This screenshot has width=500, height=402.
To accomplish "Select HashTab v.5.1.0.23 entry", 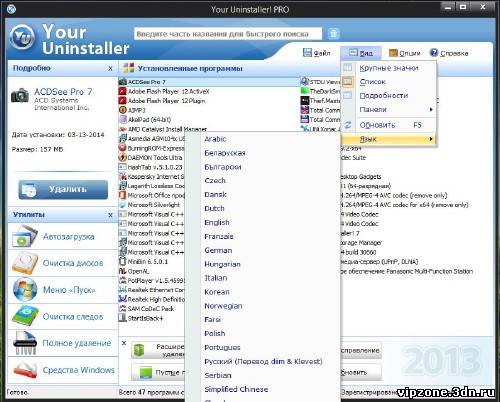I will point(151,167).
